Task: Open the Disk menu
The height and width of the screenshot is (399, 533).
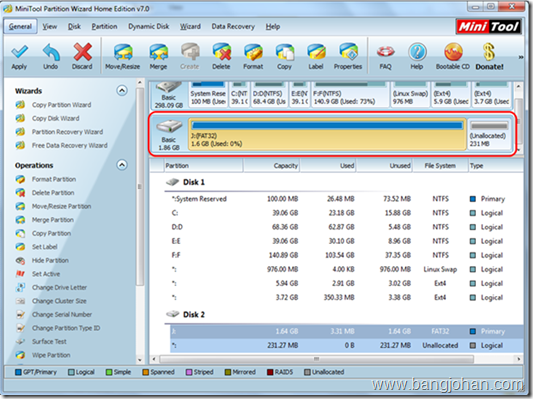Action: click(x=74, y=27)
